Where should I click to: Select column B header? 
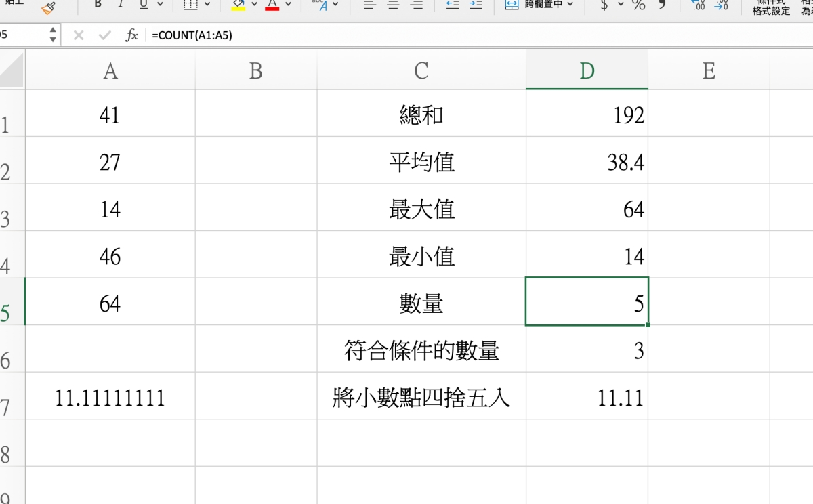click(x=256, y=70)
